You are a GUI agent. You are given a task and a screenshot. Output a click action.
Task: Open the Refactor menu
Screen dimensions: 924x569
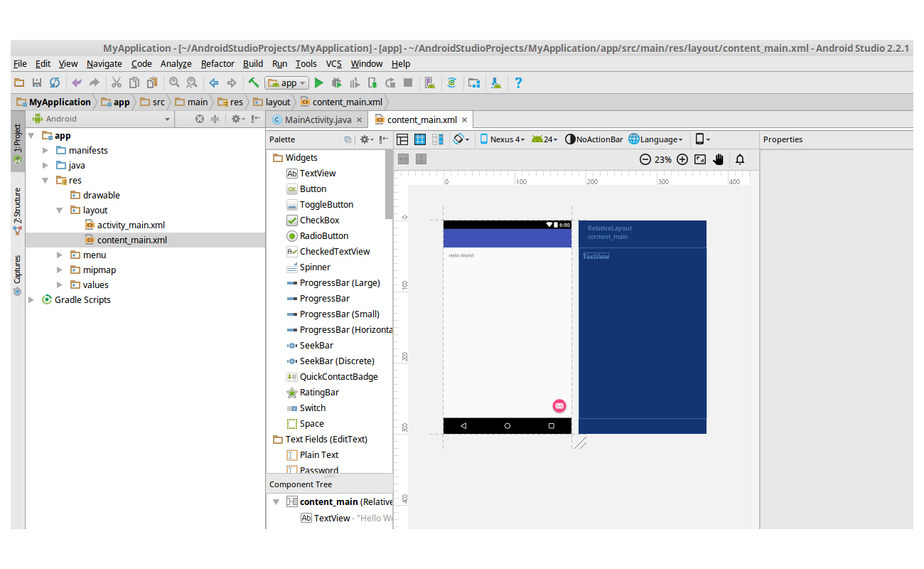coord(217,63)
